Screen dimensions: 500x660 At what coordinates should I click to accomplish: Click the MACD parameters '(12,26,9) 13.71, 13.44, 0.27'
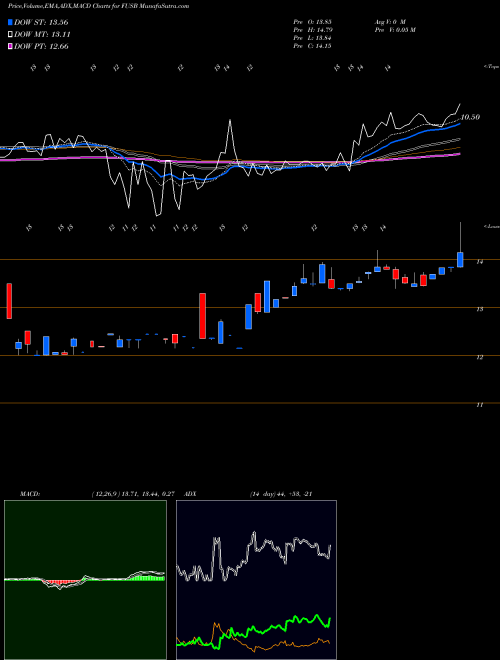click(133, 494)
